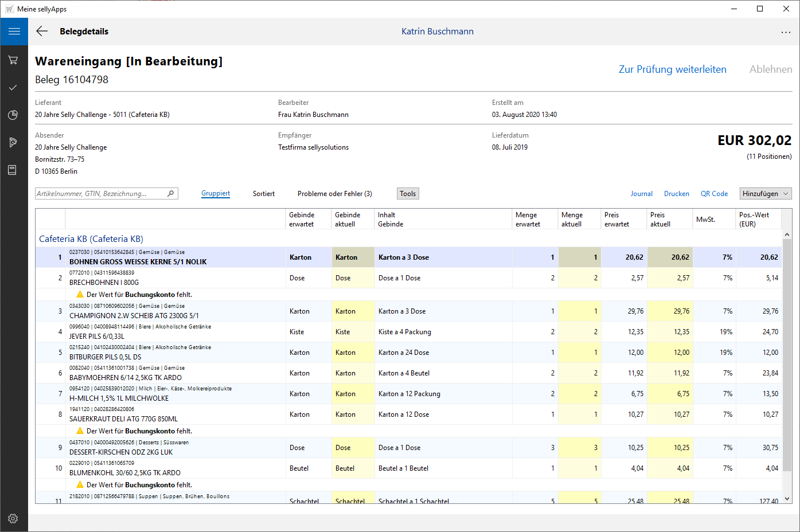Click the Tools button

coord(408,194)
